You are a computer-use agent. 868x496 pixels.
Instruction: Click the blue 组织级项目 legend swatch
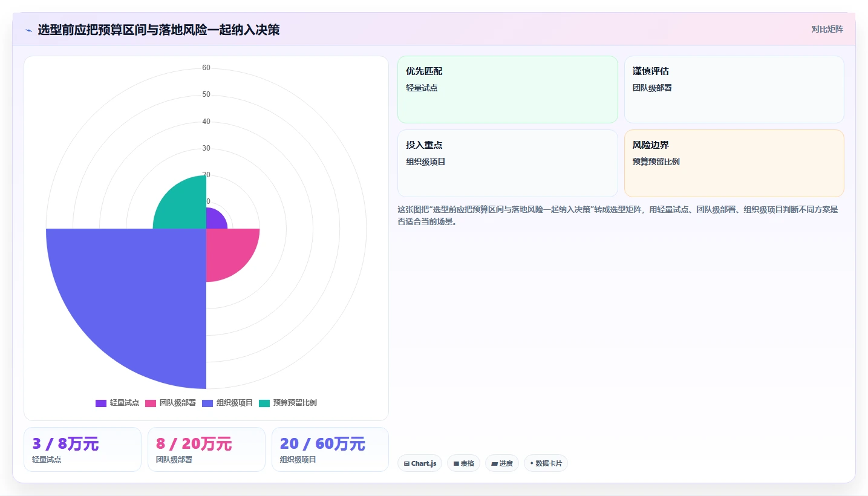pos(207,403)
